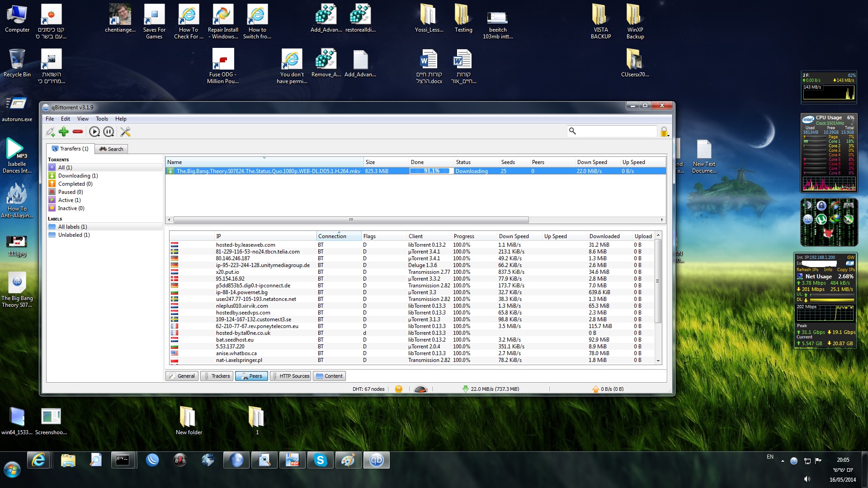Screen dimensions: 868x488
Task: Sort peers by Client column header
Action: (x=429, y=236)
